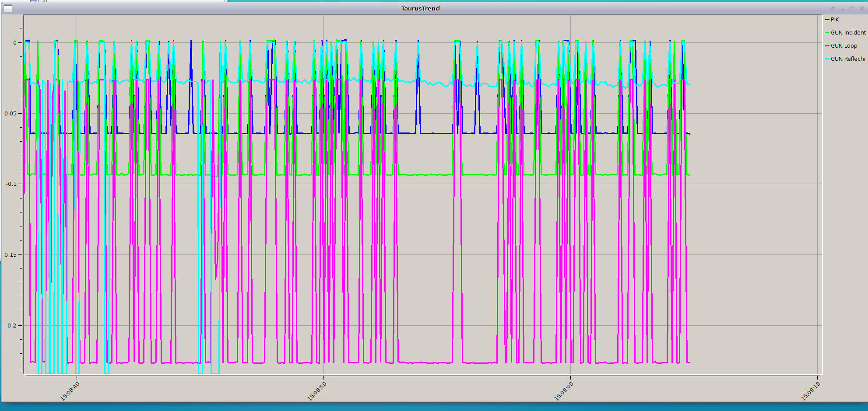Click the 0 value on the Y axis

point(15,43)
